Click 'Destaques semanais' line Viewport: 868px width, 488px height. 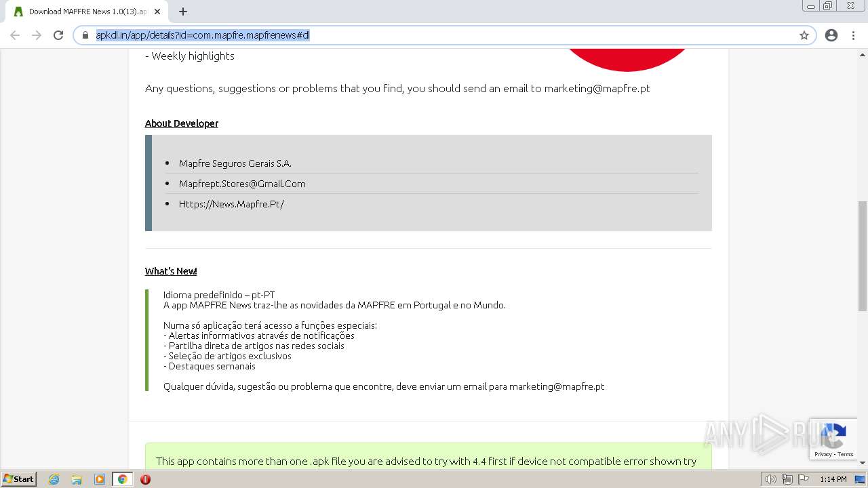(x=210, y=366)
